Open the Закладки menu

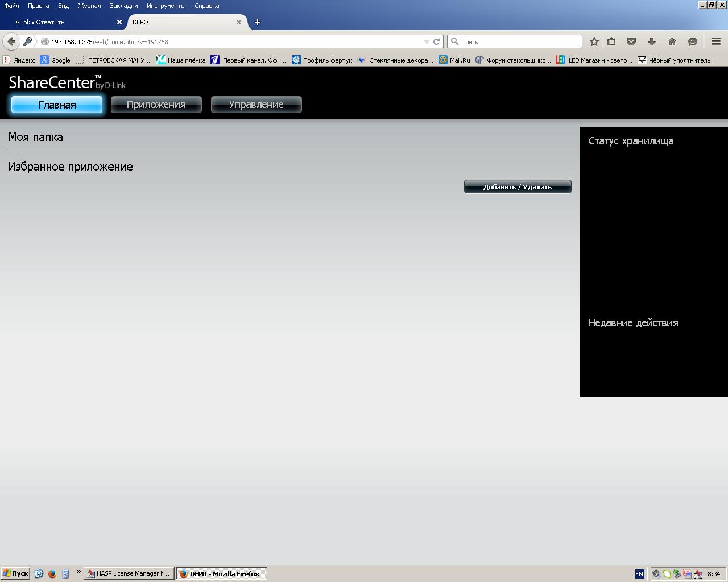[124, 6]
